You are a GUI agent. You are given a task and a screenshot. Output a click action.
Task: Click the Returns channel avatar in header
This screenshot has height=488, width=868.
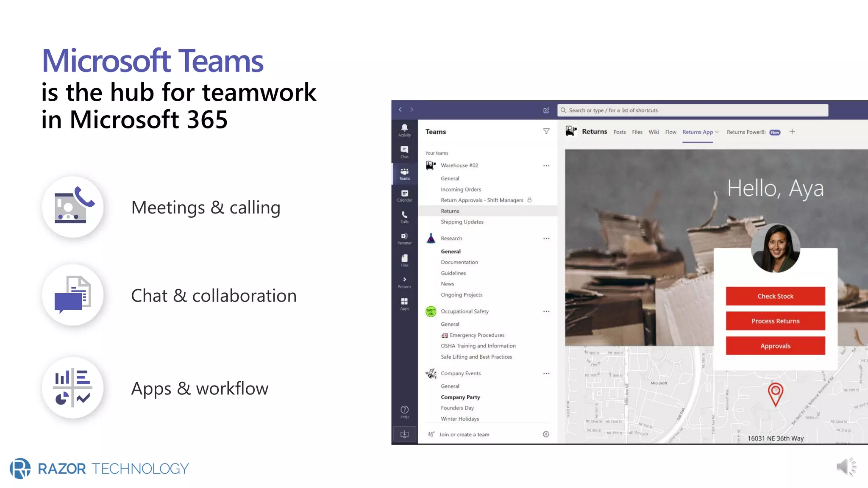(571, 131)
